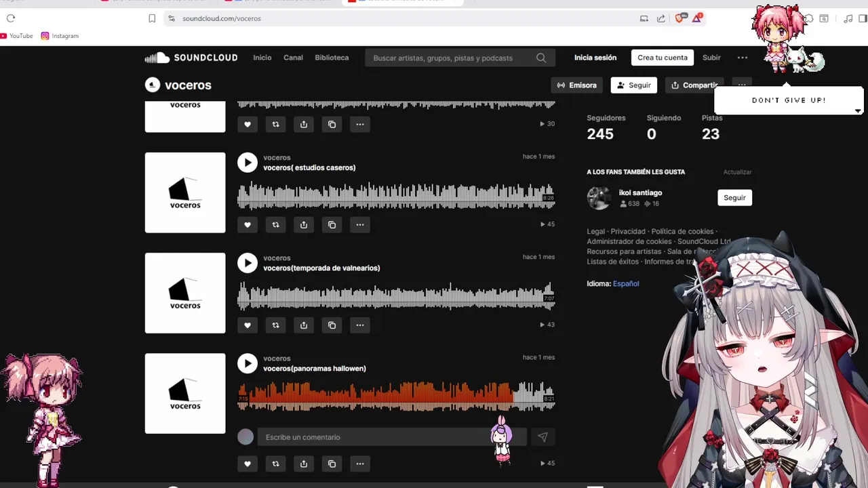Bookmark the page with browser bookmark icon
Image resolution: width=868 pixels, height=488 pixels.
point(152,18)
